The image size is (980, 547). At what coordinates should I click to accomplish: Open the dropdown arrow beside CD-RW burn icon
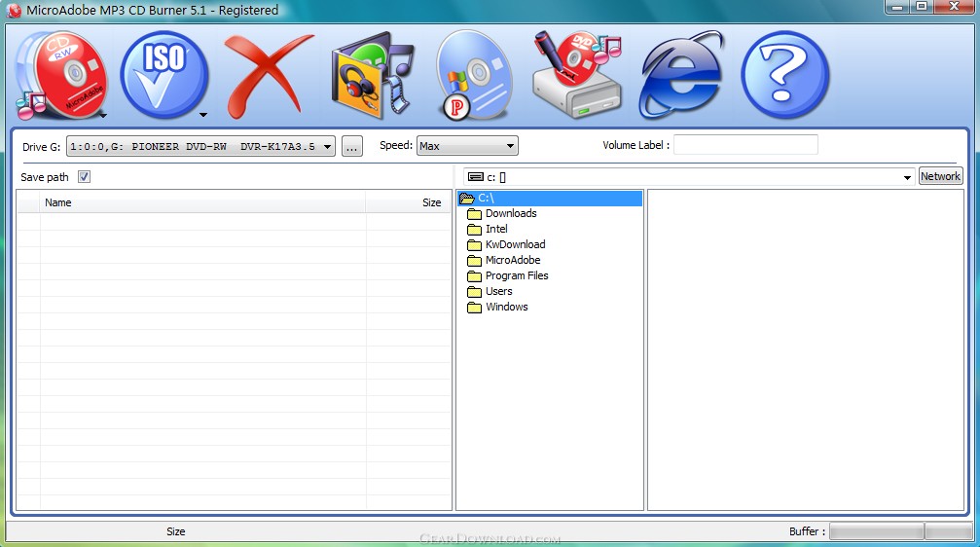point(104,116)
